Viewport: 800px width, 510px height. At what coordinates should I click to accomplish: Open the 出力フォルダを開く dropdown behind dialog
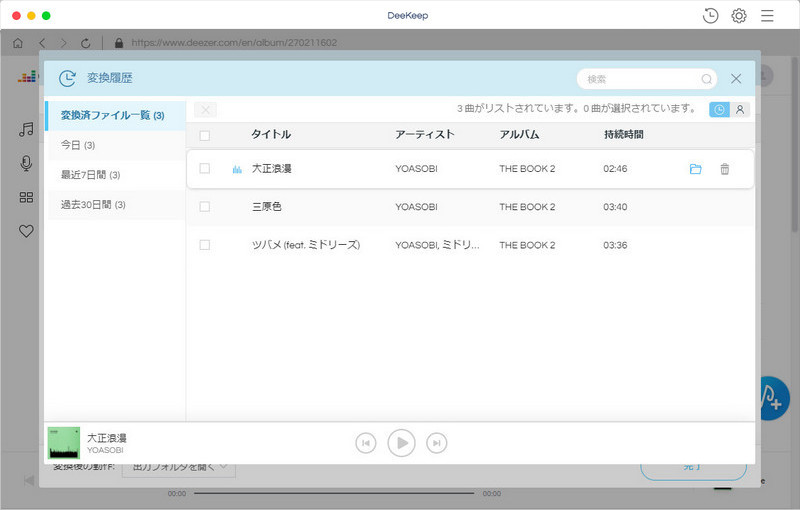click(x=179, y=468)
